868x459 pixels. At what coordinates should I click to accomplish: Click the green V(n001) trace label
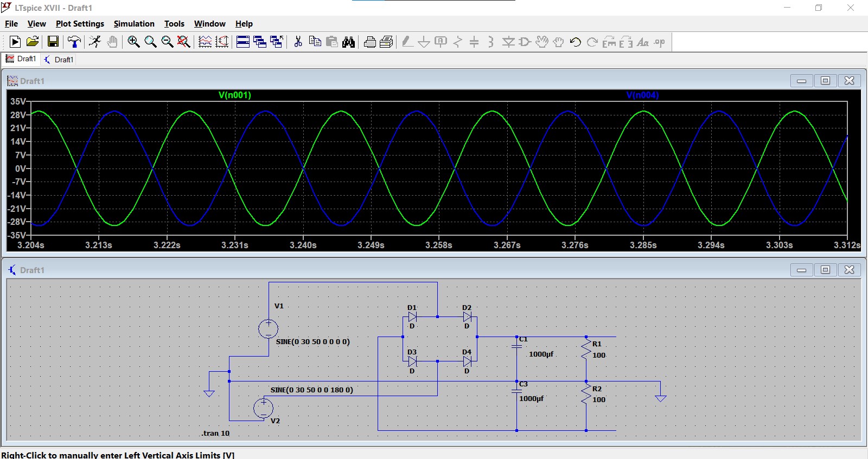tap(234, 95)
